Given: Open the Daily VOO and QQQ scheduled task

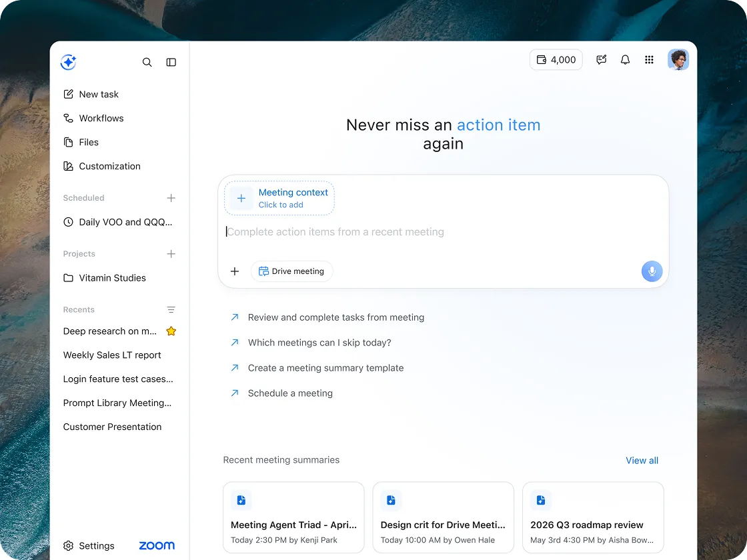Looking at the screenshot, I should (x=117, y=222).
